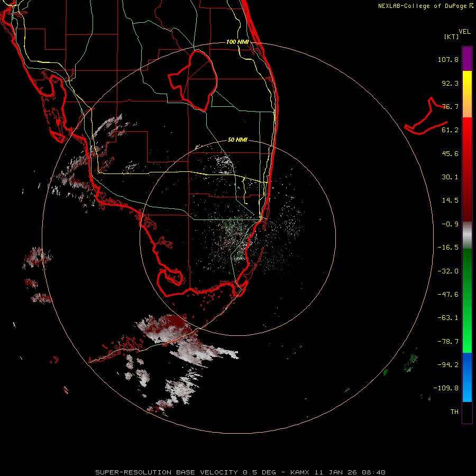476x476 pixels.
Task: Click the VEL legend heading
Action: 464,32
